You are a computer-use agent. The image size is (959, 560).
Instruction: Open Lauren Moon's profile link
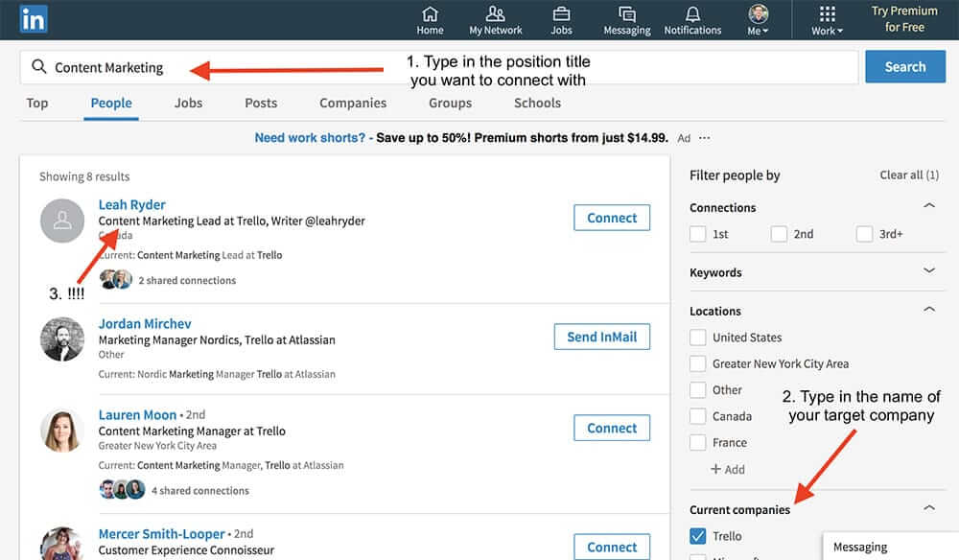[137, 414]
